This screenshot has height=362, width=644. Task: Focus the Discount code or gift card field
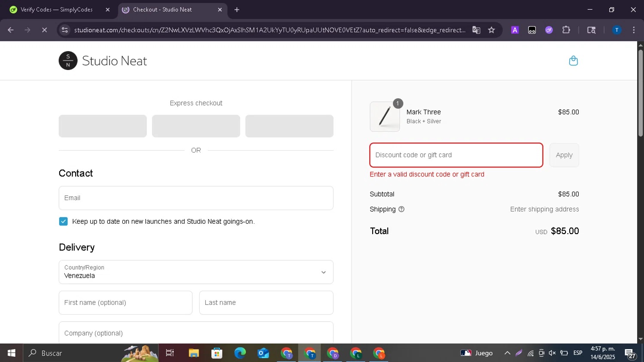coord(456,155)
